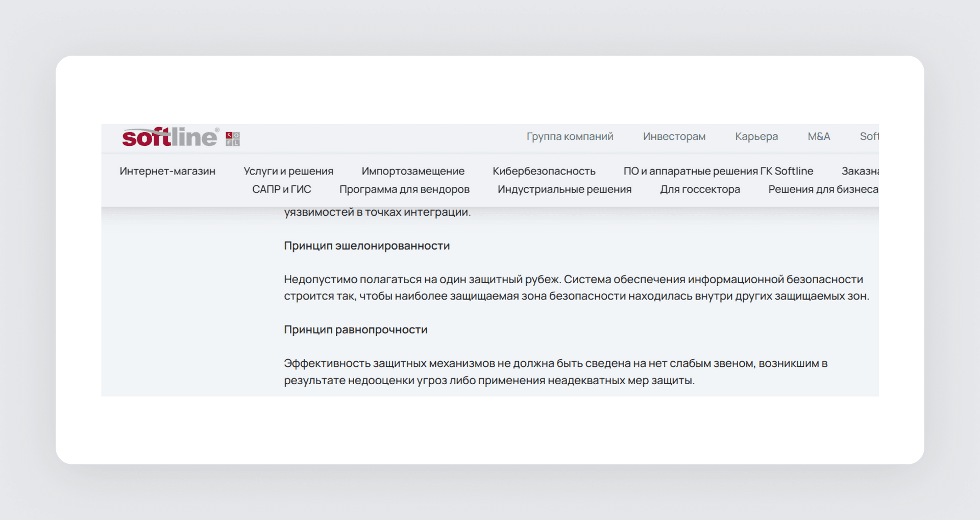Select Индустриальные решения menu item
Viewport: 980px width, 520px height.
(565, 189)
